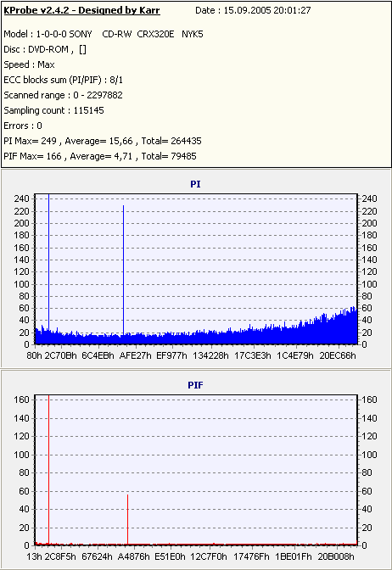Click the 2C70Bh label on PI axis

coord(61,356)
